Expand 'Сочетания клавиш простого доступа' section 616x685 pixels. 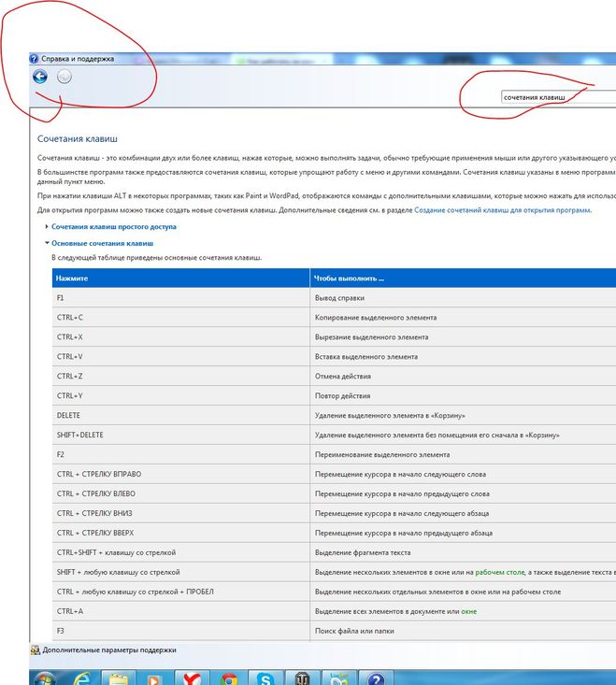[x=113, y=227]
